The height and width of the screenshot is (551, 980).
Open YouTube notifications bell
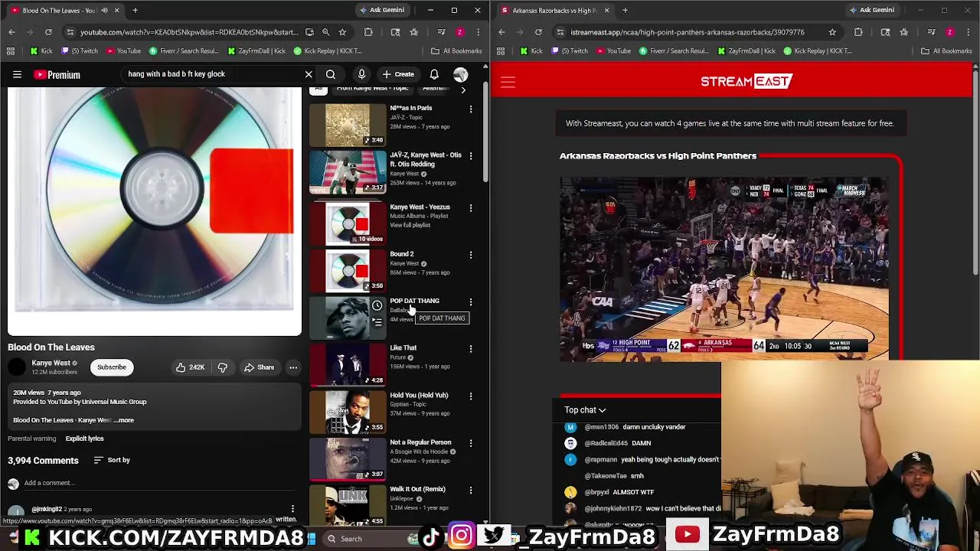pos(434,74)
